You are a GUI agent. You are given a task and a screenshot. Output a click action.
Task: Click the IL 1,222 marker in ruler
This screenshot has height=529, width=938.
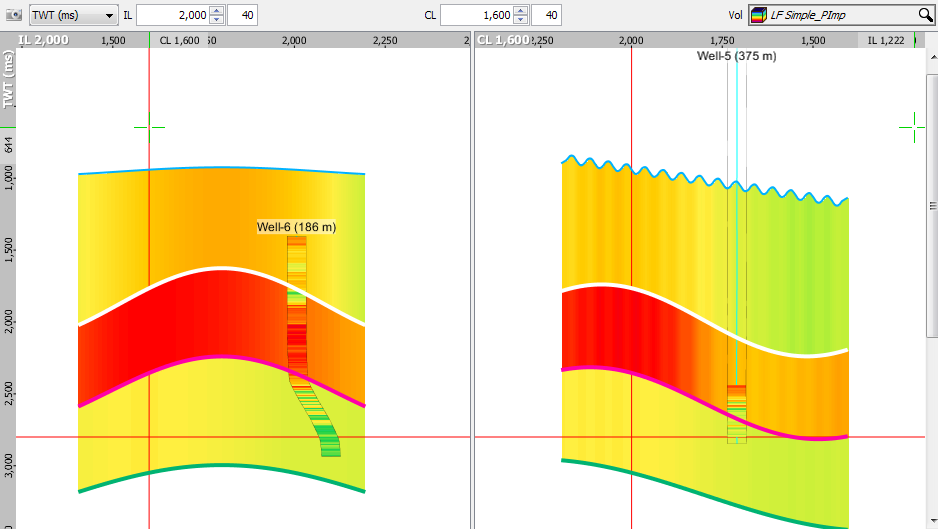(886, 40)
